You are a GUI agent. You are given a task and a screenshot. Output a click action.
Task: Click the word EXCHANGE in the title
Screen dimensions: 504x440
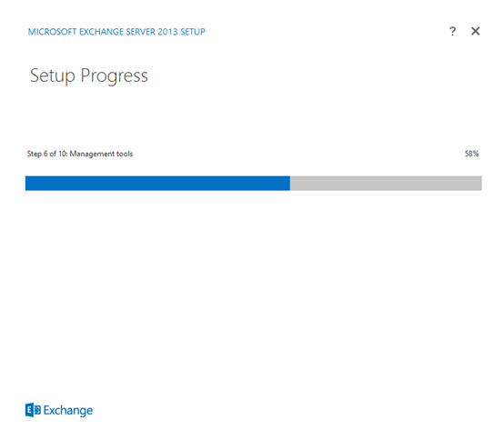[101, 32]
